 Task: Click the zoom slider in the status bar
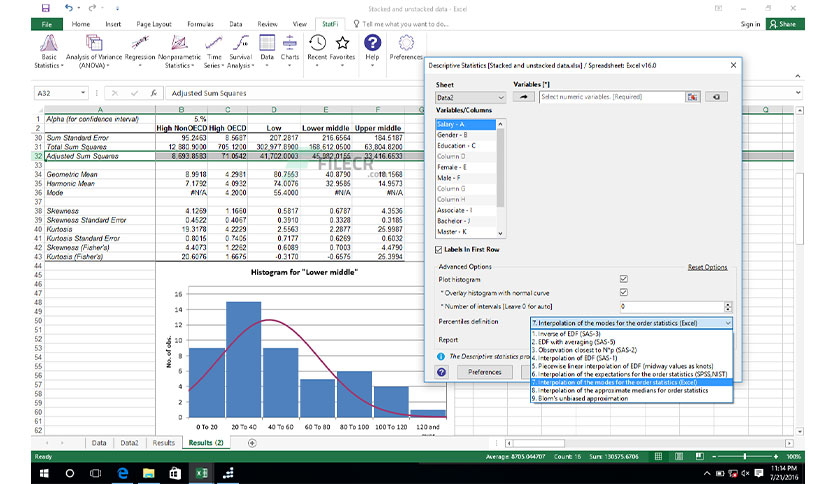745,457
